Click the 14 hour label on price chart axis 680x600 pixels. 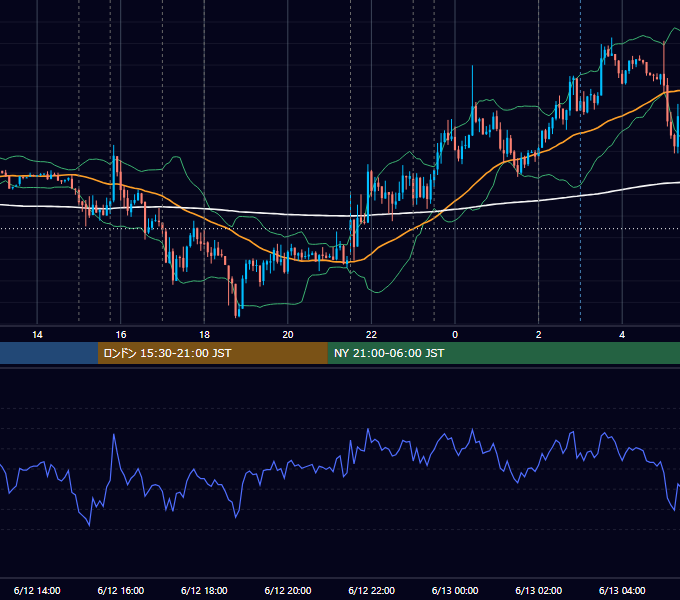37,335
